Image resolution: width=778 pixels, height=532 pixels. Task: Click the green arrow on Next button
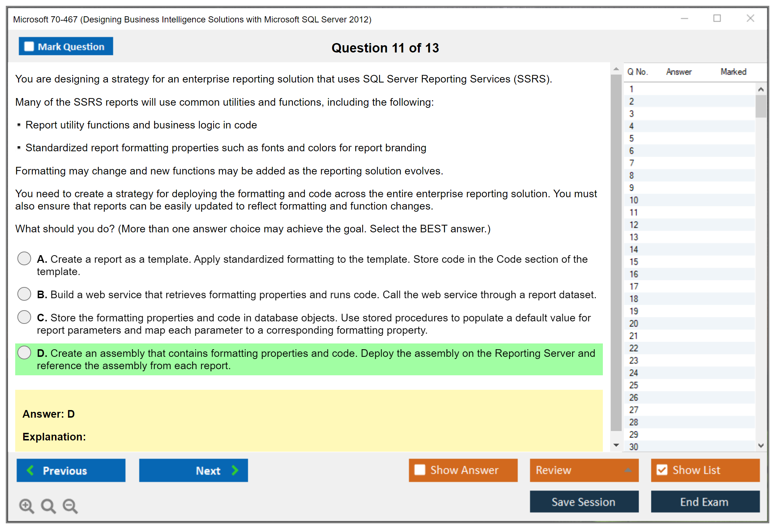(235, 470)
